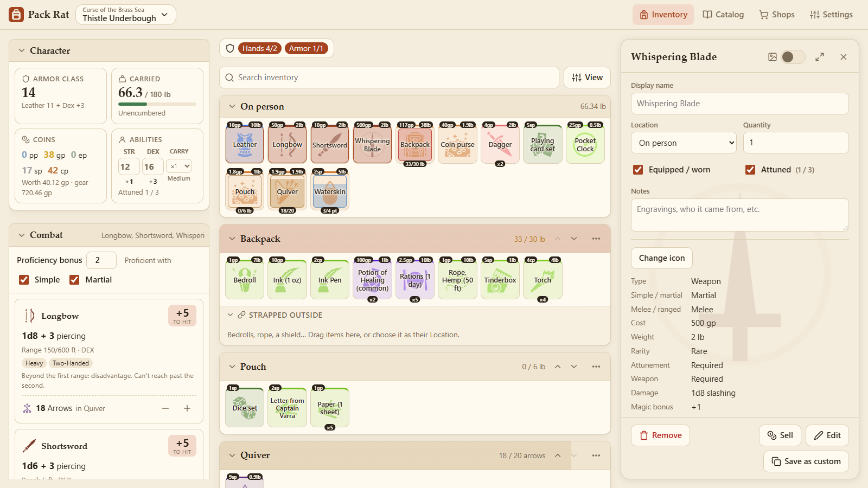The image size is (868, 488).
Task: Toggle the Simple weapon proficiency checkbox
Action: (24, 280)
